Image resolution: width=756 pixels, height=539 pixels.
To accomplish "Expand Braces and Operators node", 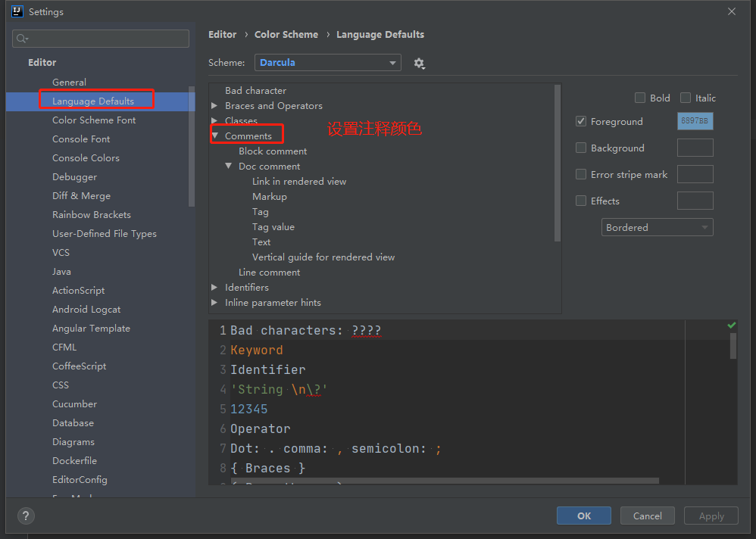I will 214,105.
